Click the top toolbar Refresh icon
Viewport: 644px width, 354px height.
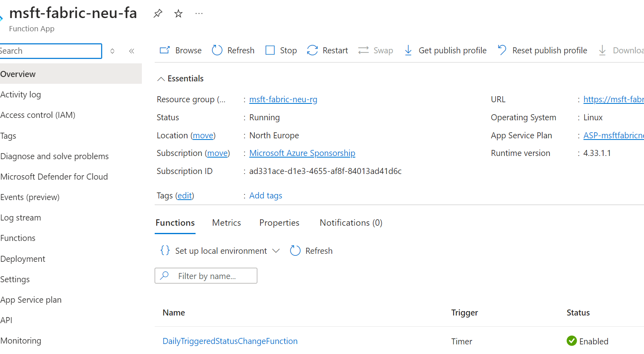point(217,50)
